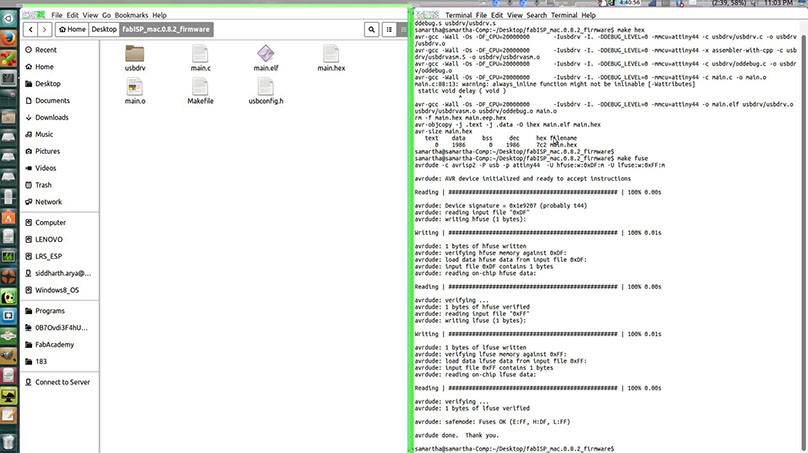Open LENOVO drive in sidebar

click(x=59, y=240)
